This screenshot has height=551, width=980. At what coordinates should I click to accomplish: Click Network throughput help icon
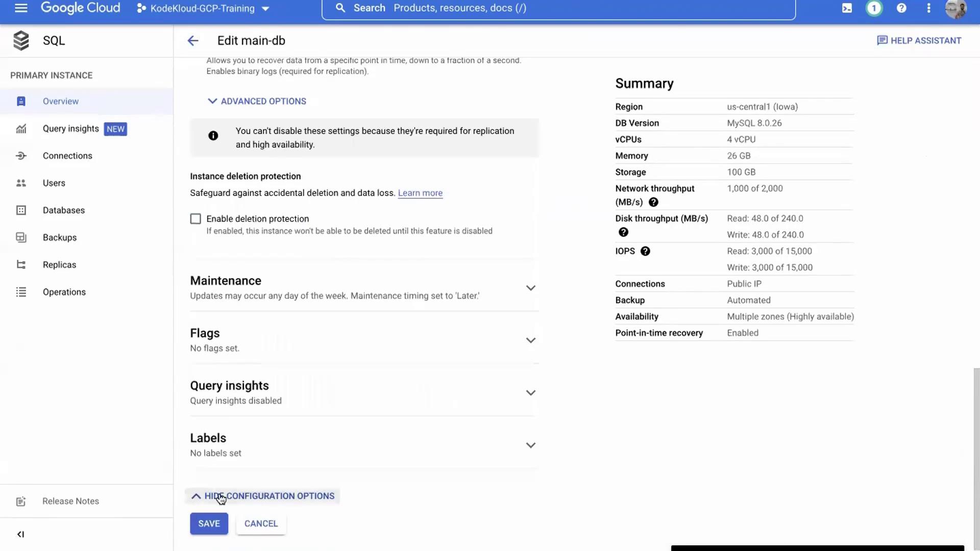[x=653, y=202]
